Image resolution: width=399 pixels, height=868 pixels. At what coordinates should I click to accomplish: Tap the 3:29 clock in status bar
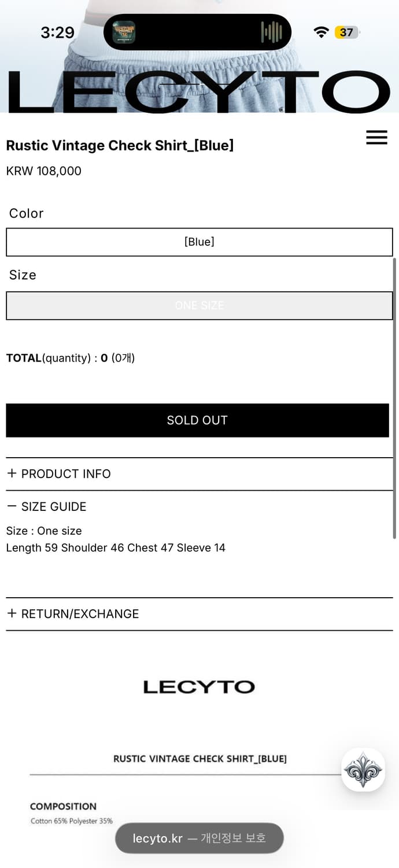(x=57, y=32)
